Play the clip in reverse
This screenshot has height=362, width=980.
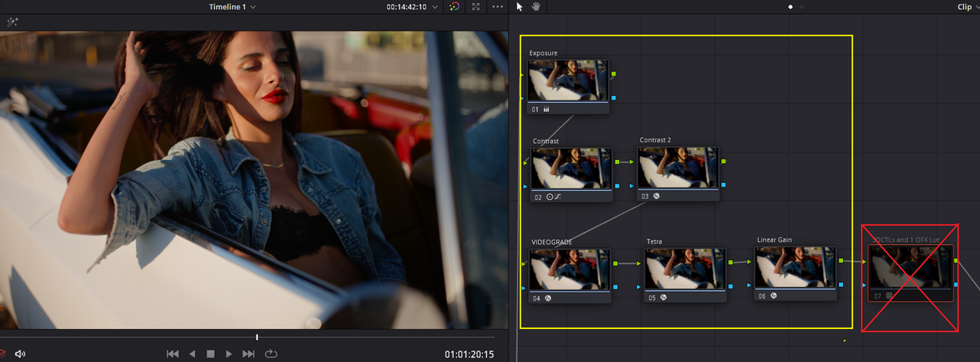point(192,354)
